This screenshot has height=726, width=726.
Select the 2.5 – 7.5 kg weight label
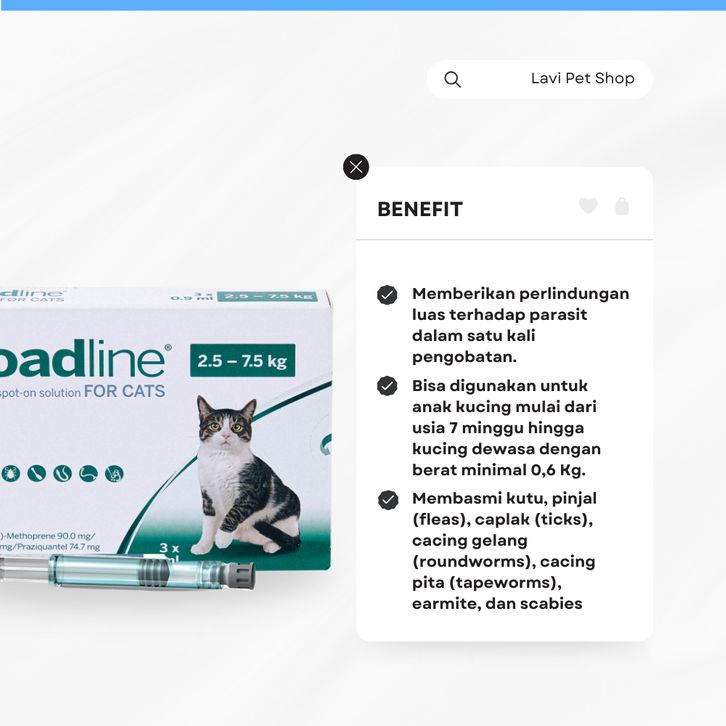point(243,361)
